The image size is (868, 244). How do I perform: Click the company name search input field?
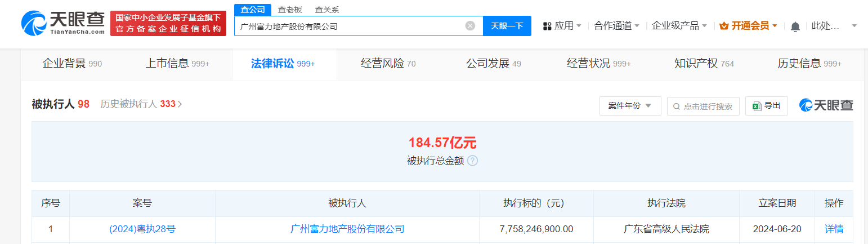click(x=349, y=26)
